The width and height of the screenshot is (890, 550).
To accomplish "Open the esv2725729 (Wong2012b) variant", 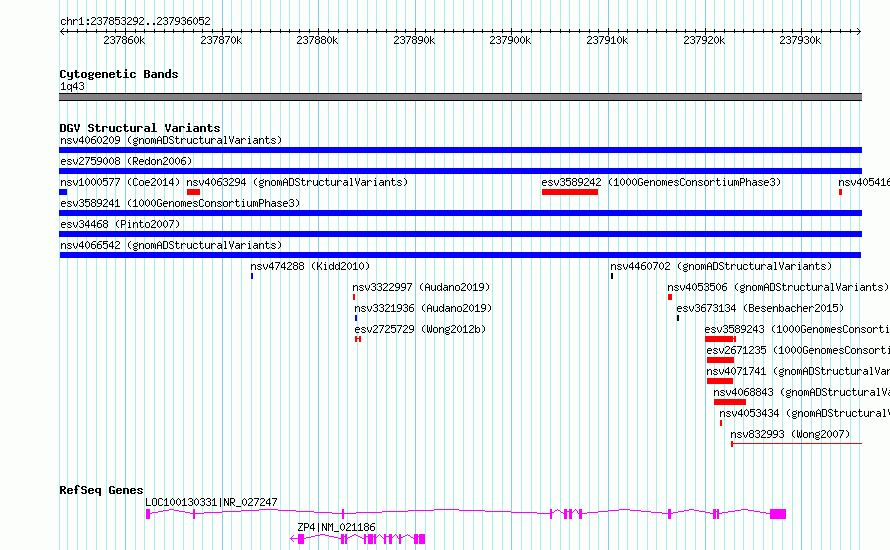I will click(x=420, y=329).
